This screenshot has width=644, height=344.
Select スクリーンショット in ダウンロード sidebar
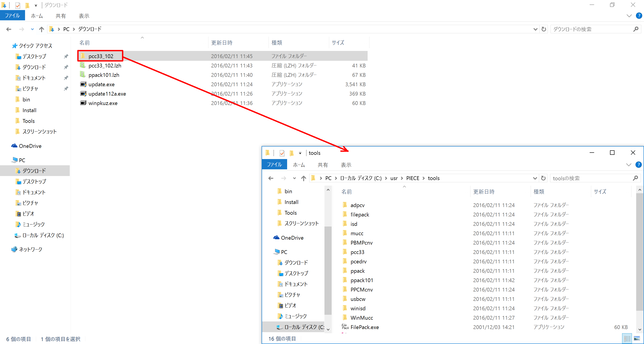click(x=40, y=131)
